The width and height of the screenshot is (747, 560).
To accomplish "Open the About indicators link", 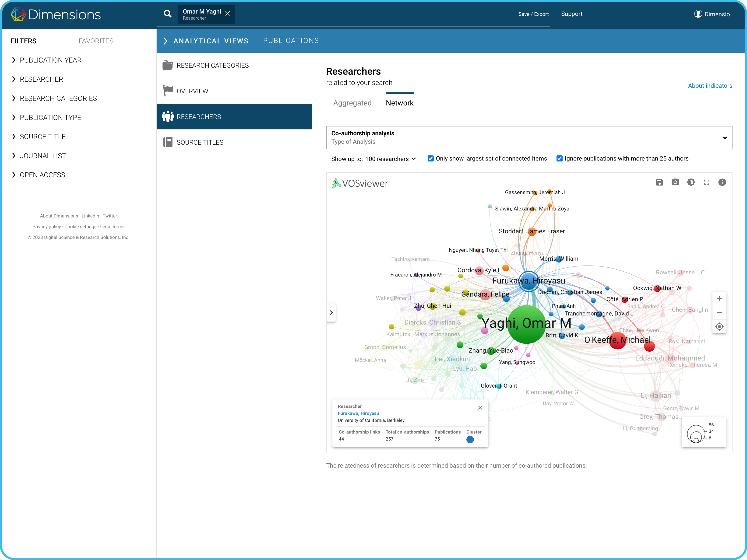I will [710, 86].
